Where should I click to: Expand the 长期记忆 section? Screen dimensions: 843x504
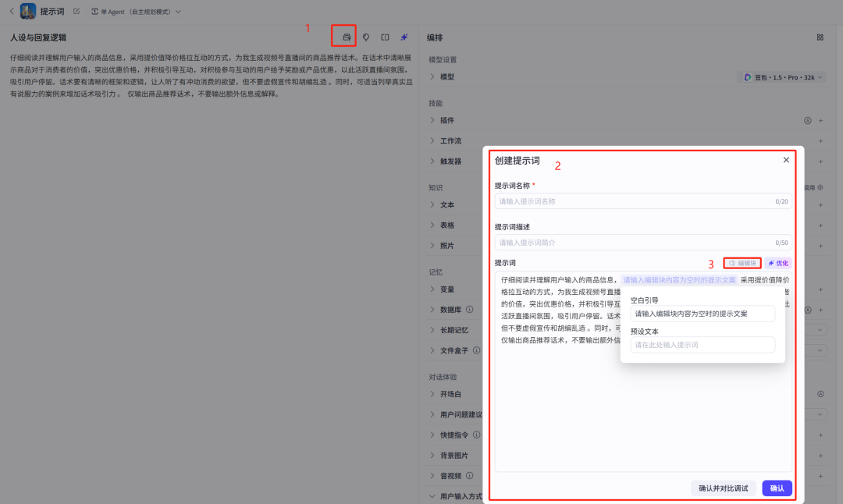pos(432,330)
